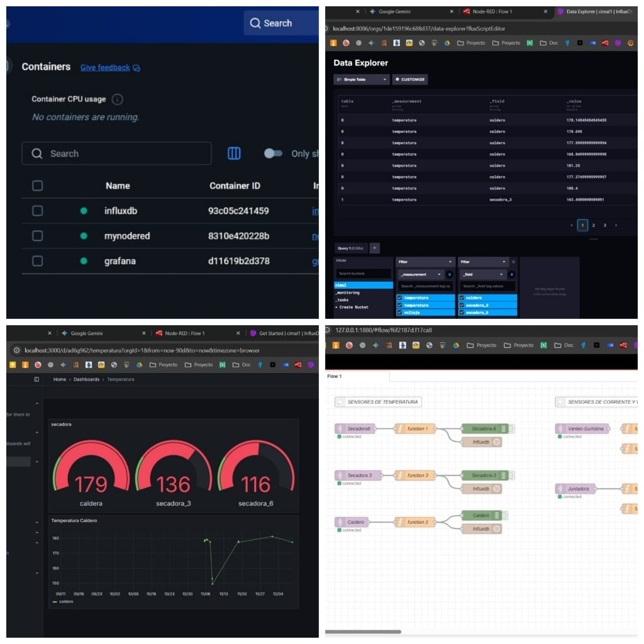Image resolution: width=644 pixels, height=644 pixels.
Task: Toggle the 'Only show' running containers switch
Action: click(273, 153)
